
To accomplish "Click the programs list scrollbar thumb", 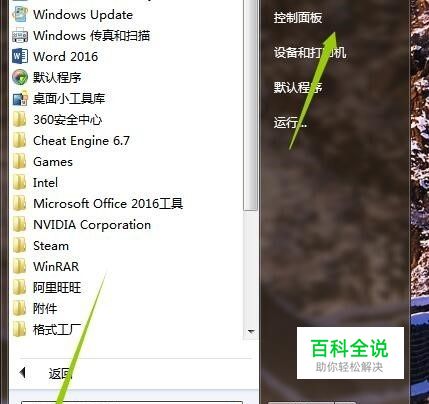I will 251,104.
